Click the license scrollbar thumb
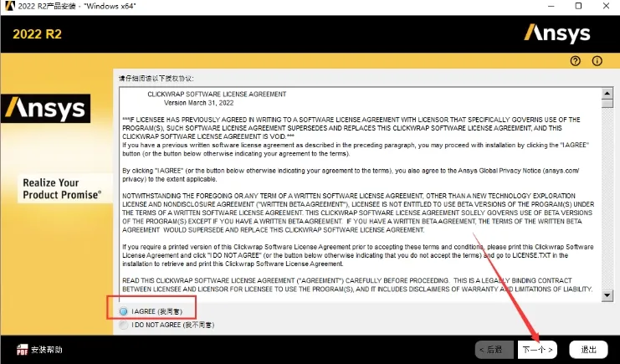Image resolution: width=620 pixels, height=364 pixels. click(607, 104)
